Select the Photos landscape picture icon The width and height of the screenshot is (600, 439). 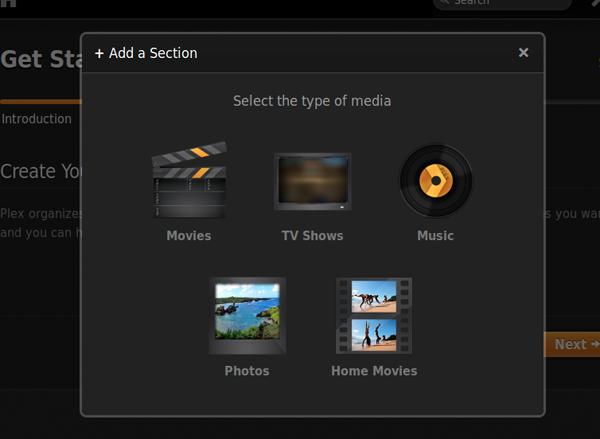(247, 315)
